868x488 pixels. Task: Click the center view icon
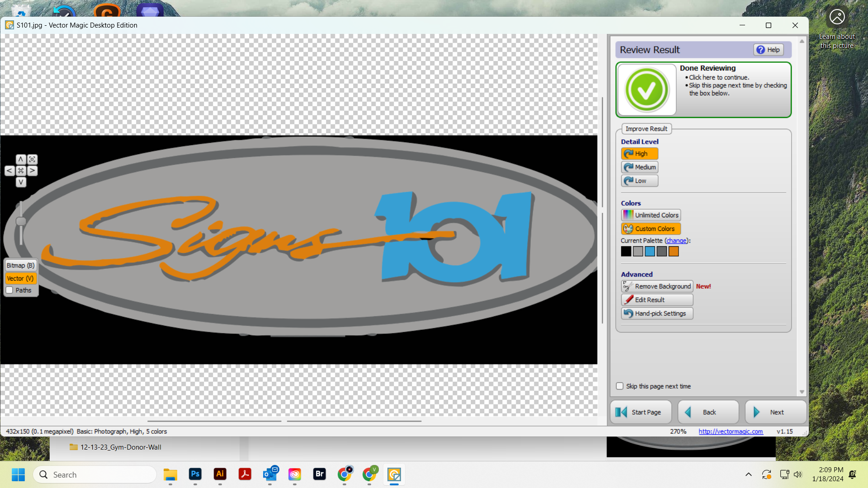point(21,171)
